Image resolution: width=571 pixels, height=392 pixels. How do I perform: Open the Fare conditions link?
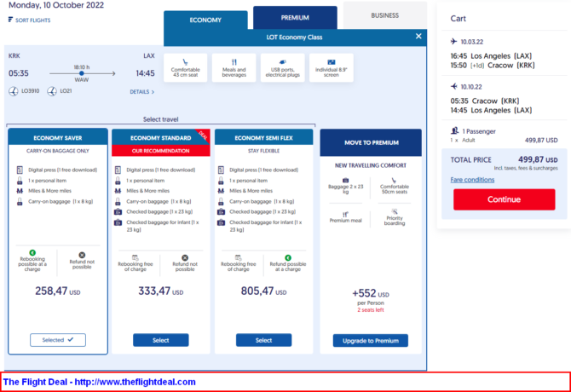pyautogui.click(x=472, y=180)
